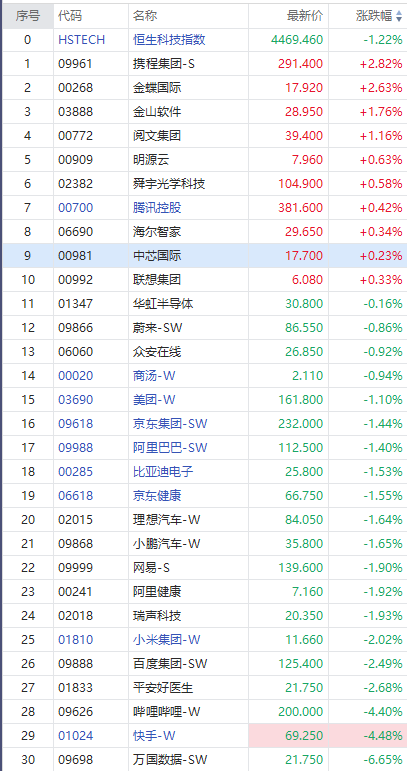Click 比亚迪电子 stock name
The image size is (407, 771).
[x=163, y=472]
